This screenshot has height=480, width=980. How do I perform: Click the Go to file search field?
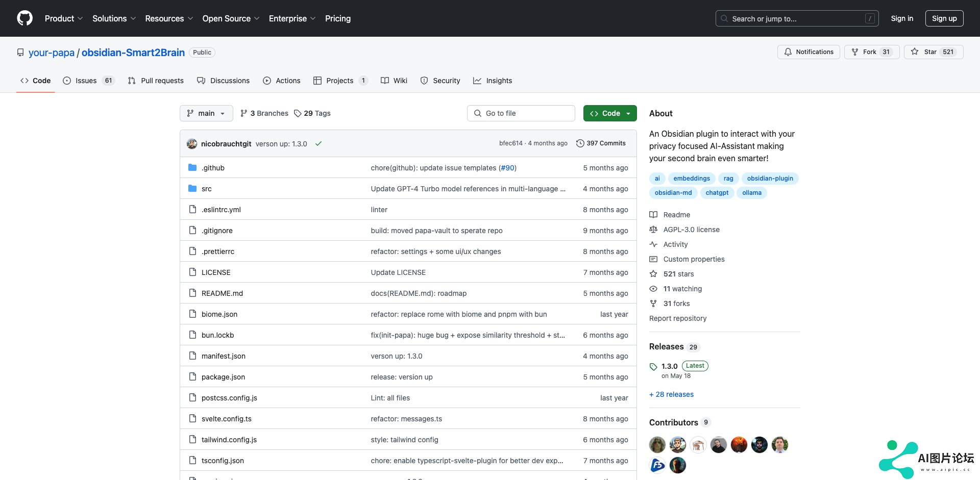pyautogui.click(x=521, y=113)
